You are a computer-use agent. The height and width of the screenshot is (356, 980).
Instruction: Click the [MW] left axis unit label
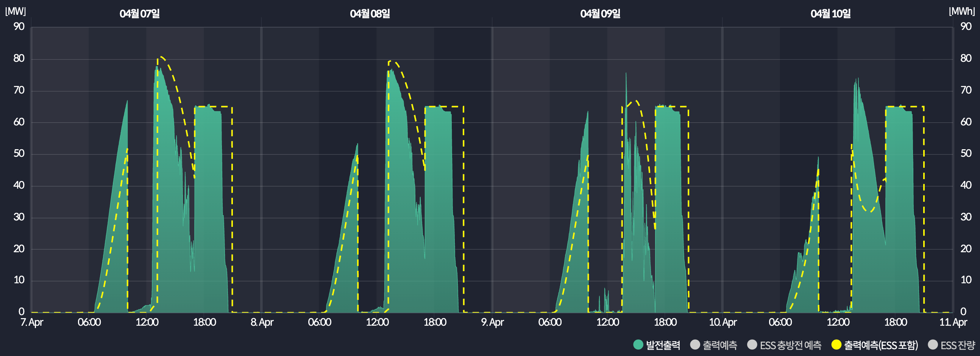click(15, 11)
